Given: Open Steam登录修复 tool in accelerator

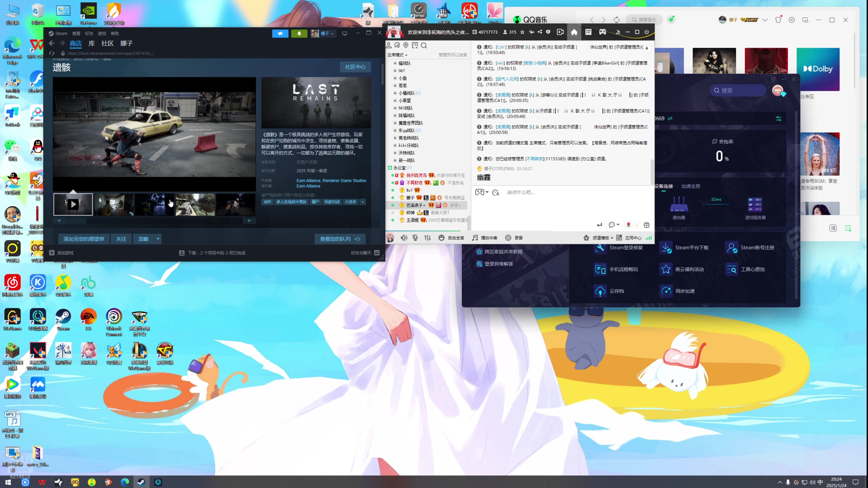Looking at the screenshot, I should point(619,248).
